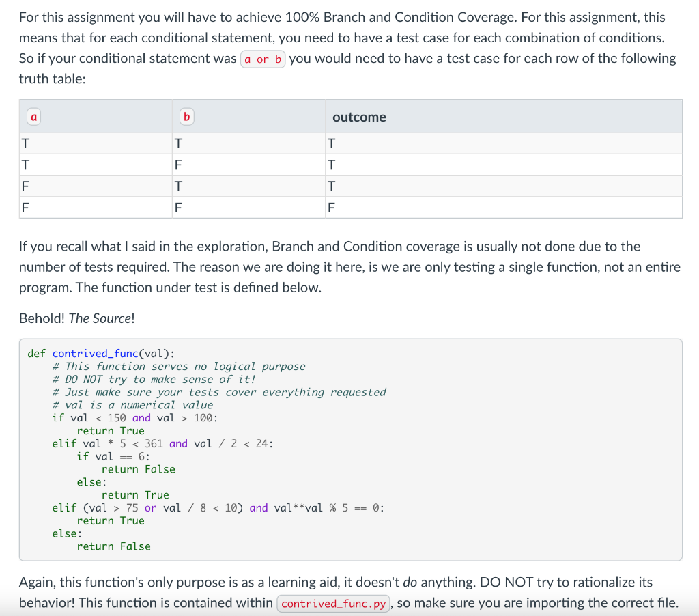Select the "def" keyword in the code block
This screenshot has height=616, width=699.
click(36, 353)
